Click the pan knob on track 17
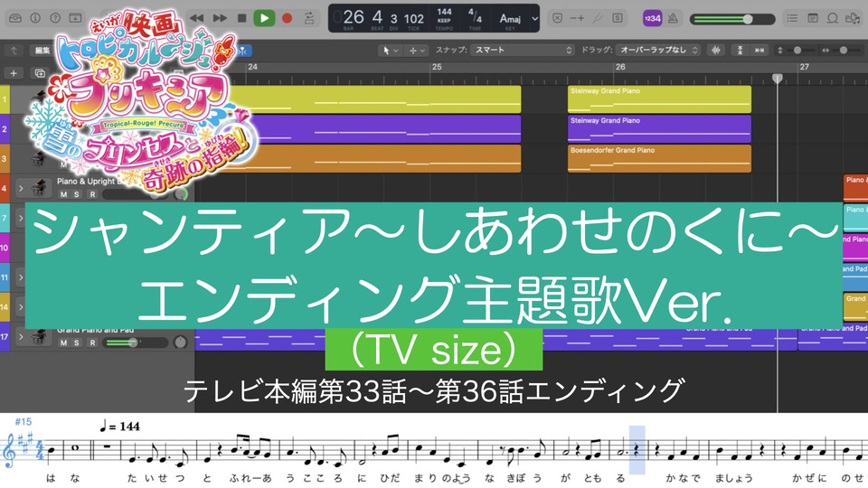 181,343
